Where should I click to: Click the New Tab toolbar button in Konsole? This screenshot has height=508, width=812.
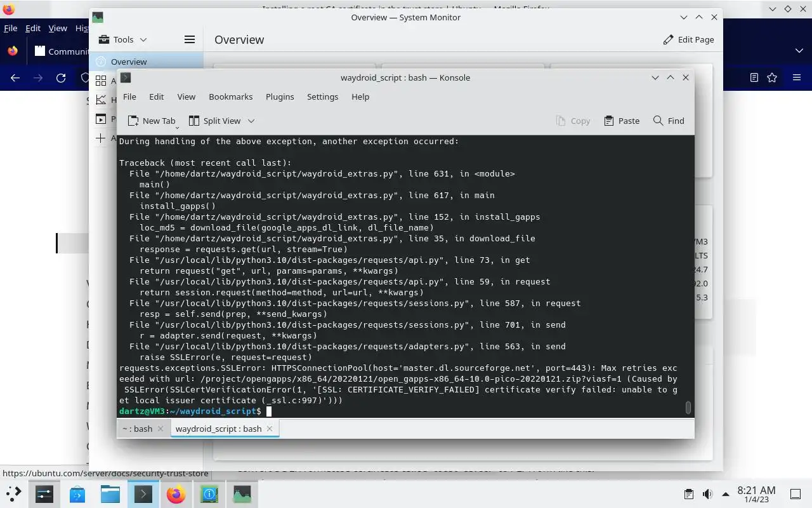coord(152,121)
